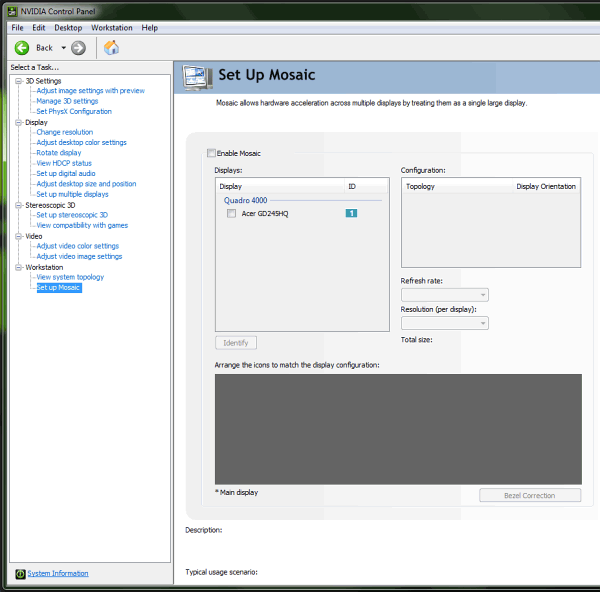Image resolution: width=600 pixels, height=592 pixels.
Task: Click the Set Up Mosaic header icon
Action: pyautogui.click(x=197, y=77)
